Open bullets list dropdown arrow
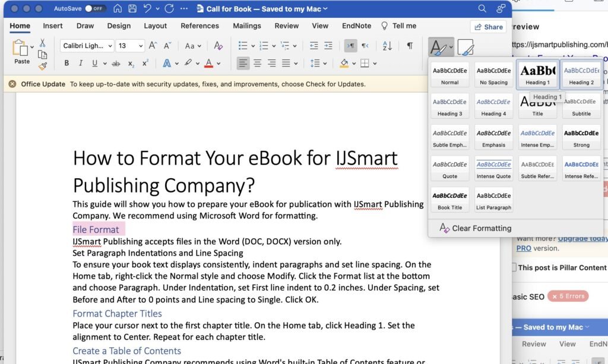This screenshot has width=608, height=364. coord(253,46)
